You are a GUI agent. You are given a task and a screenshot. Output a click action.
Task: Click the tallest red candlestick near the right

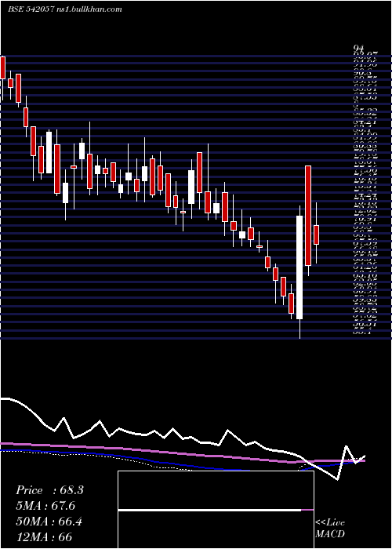[x=308, y=216]
